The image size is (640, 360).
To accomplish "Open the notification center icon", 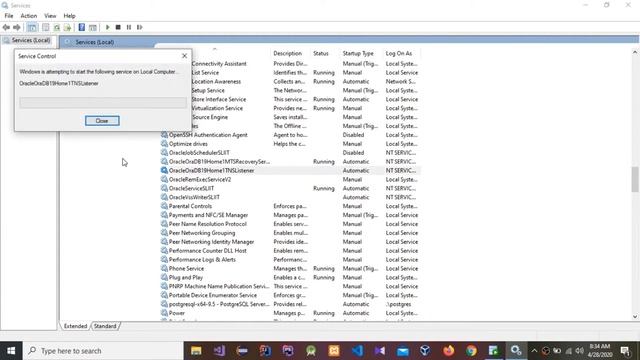I will (x=625, y=351).
